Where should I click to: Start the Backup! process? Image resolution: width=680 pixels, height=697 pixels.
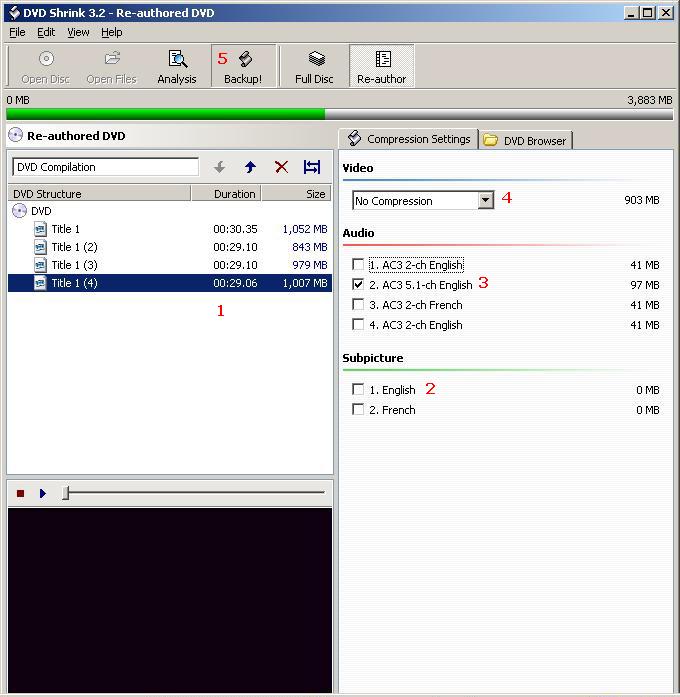click(243, 67)
